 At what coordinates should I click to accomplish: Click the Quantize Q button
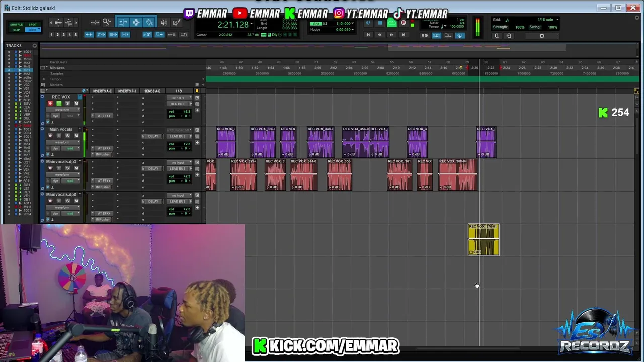pyautogui.click(x=497, y=36)
